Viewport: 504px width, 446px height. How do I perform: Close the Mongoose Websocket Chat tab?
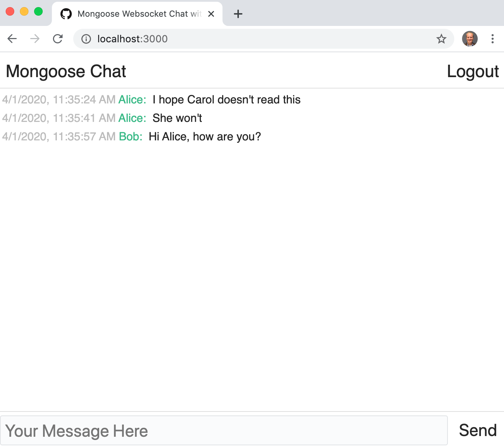pos(211,14)
